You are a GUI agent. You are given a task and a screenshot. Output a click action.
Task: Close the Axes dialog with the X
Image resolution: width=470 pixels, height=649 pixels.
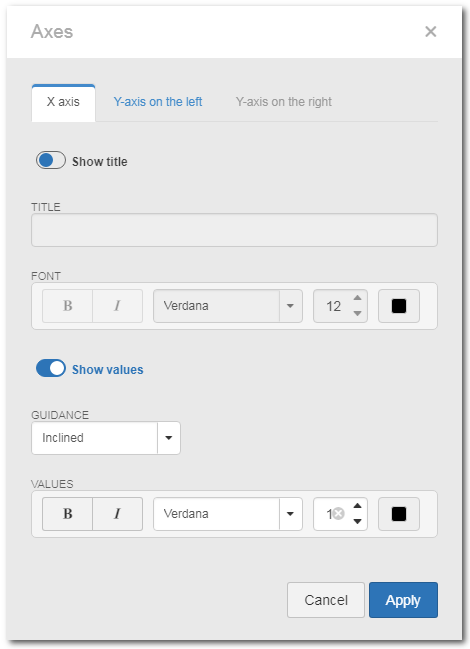point(431,31)
